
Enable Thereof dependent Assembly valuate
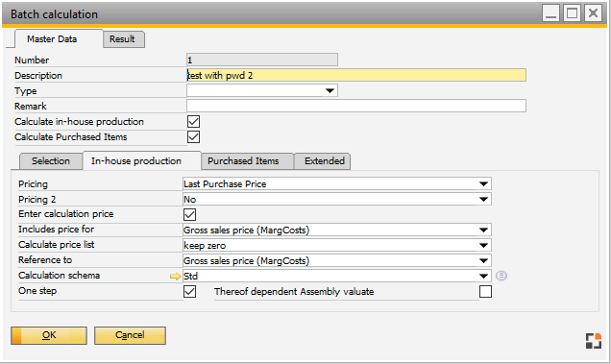(x=485, y=292)
